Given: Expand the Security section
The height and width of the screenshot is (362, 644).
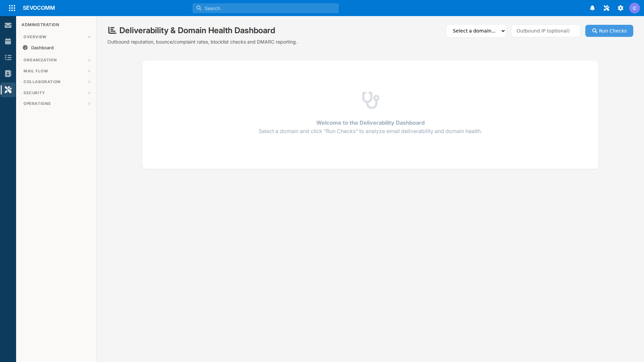Looking at the screenshot, I should point(56,93).
